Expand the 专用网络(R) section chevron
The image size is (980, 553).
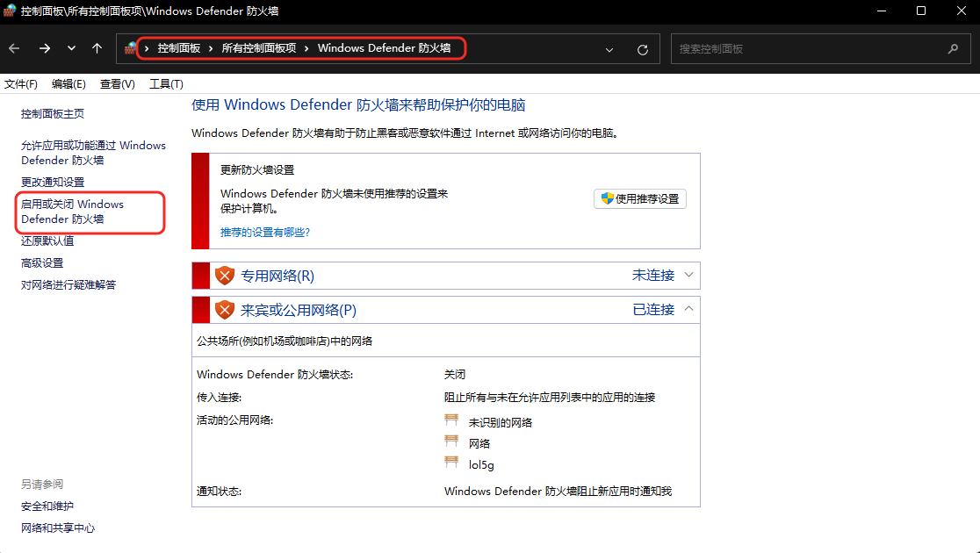(688, 275)
